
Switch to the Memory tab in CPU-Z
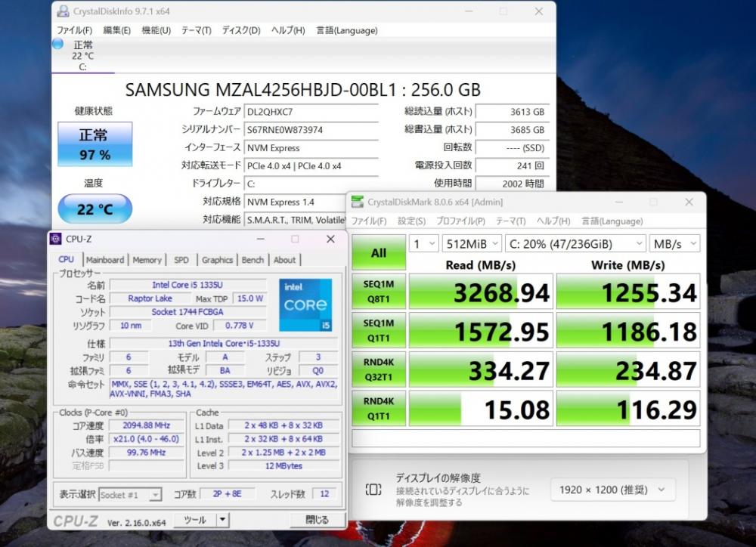[x=147, y=260]
